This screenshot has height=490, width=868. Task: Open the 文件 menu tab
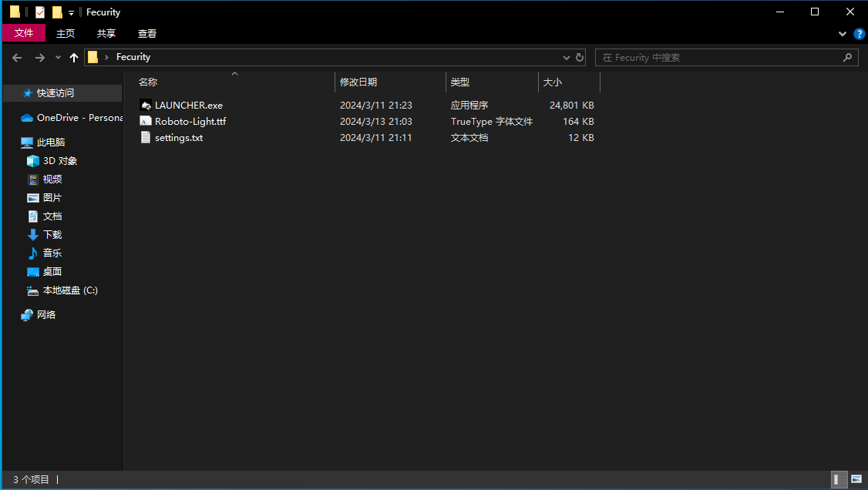pos(24,33)
